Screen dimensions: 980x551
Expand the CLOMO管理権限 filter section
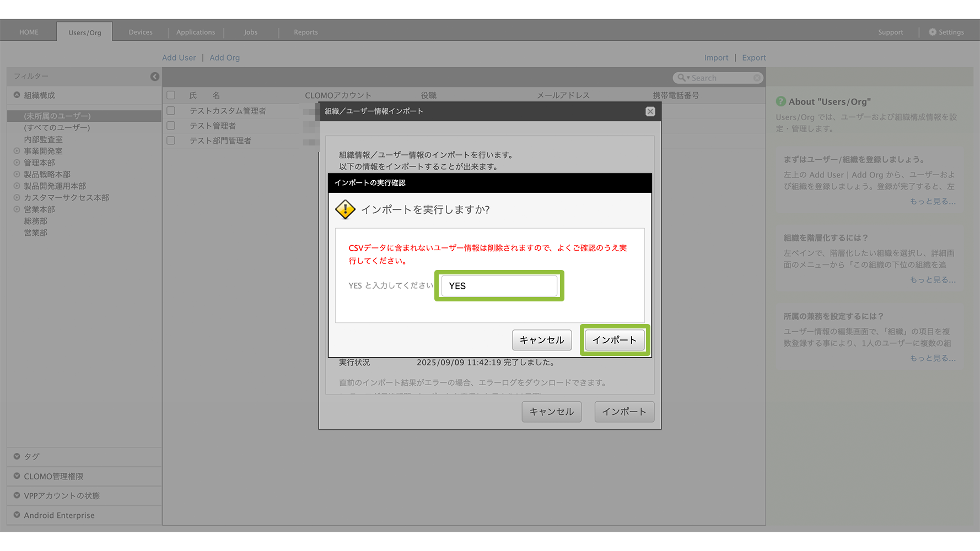point(17,476)
